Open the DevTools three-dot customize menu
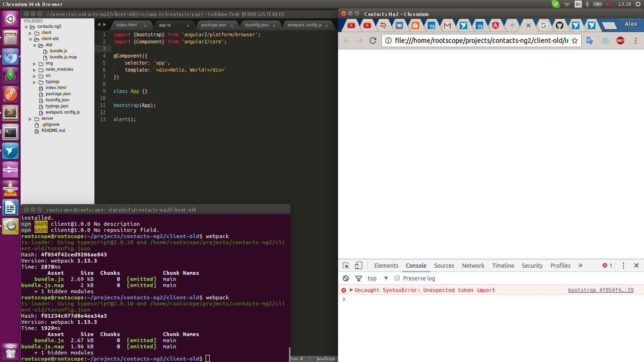Screen dimensions: 644x362 click(x=623, y=266)
